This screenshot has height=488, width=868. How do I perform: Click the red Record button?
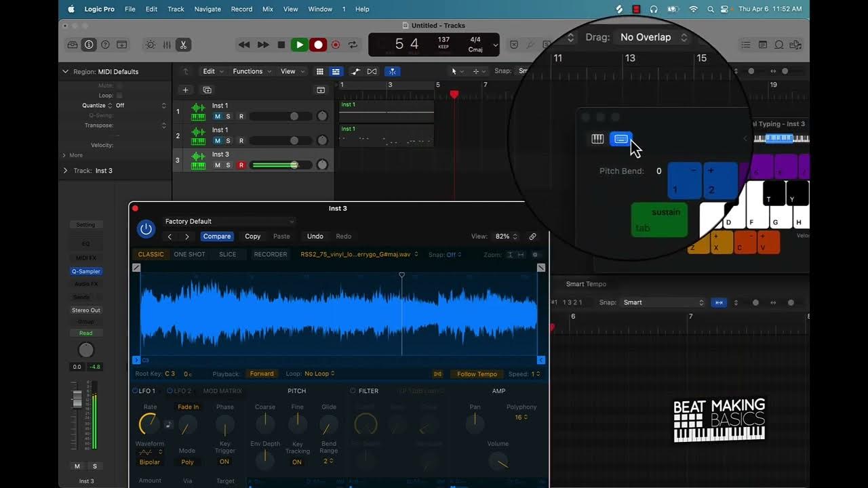[x=317, y=45]
